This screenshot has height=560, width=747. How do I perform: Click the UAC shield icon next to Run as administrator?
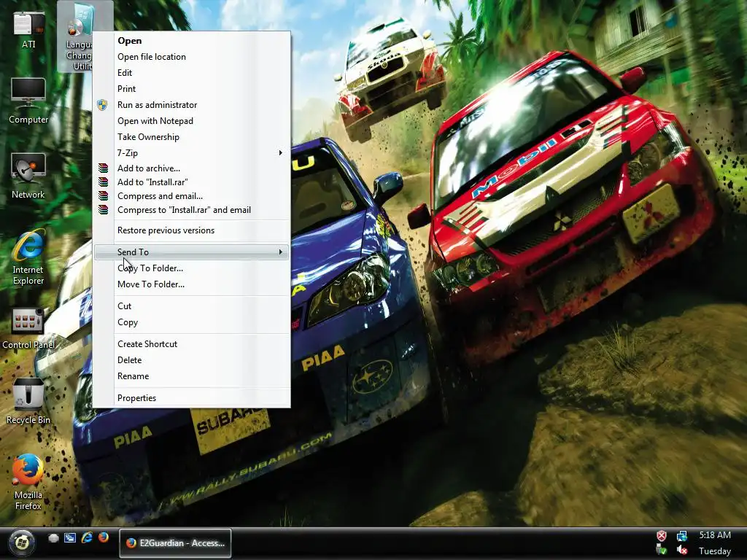tap(102, 105)
